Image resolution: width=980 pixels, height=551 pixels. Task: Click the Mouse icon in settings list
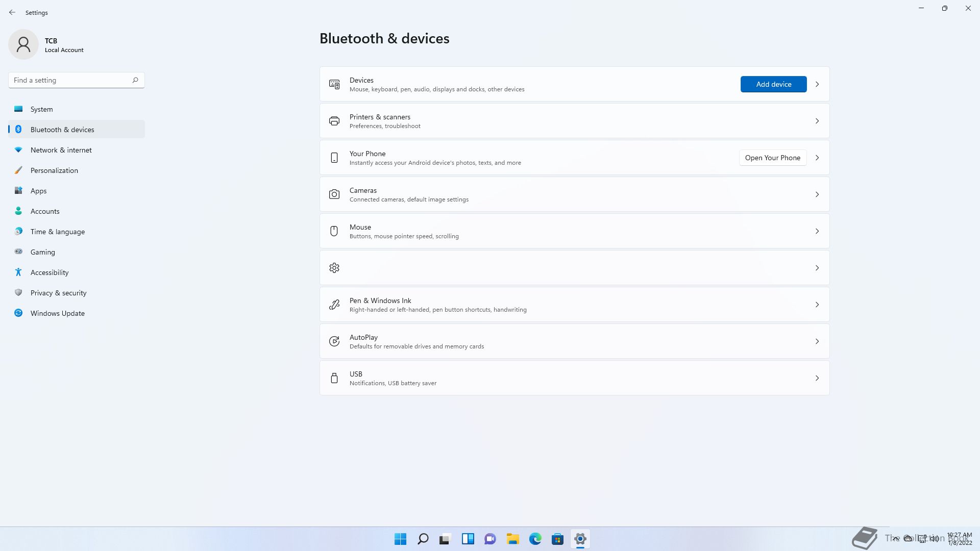(334, 231)
